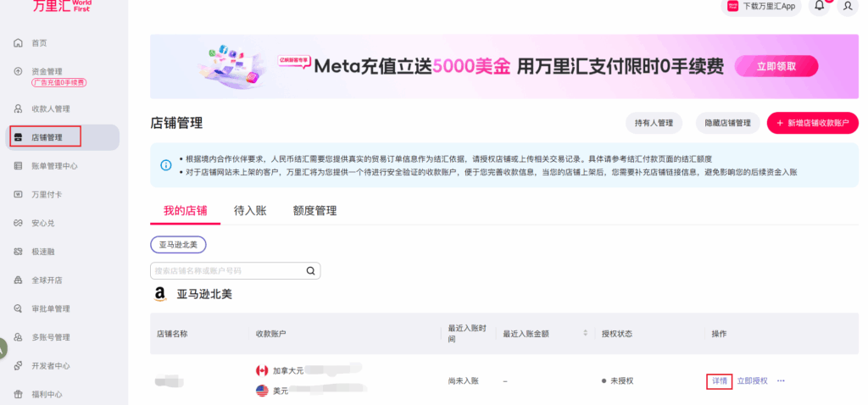Open 全球开店 in the sidebar

pyautogui.click(x=47, y=280)
